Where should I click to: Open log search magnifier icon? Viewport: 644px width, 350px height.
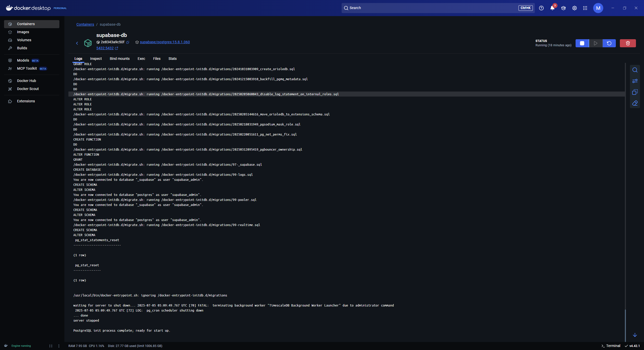[x=635, y=70]
